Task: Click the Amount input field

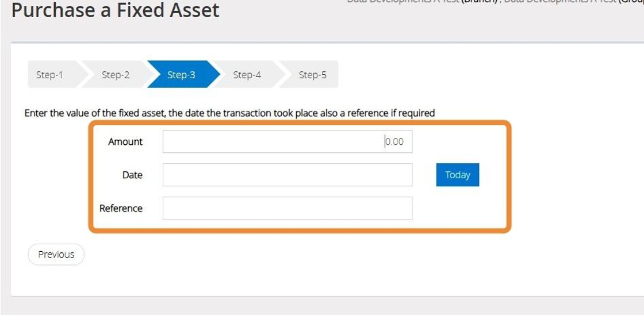Action: tap(287, 141)
